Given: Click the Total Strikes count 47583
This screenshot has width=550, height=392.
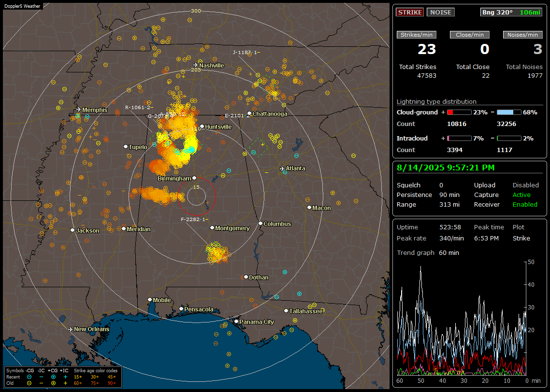Looking at the screenshot, I should (x=427, y=76).
